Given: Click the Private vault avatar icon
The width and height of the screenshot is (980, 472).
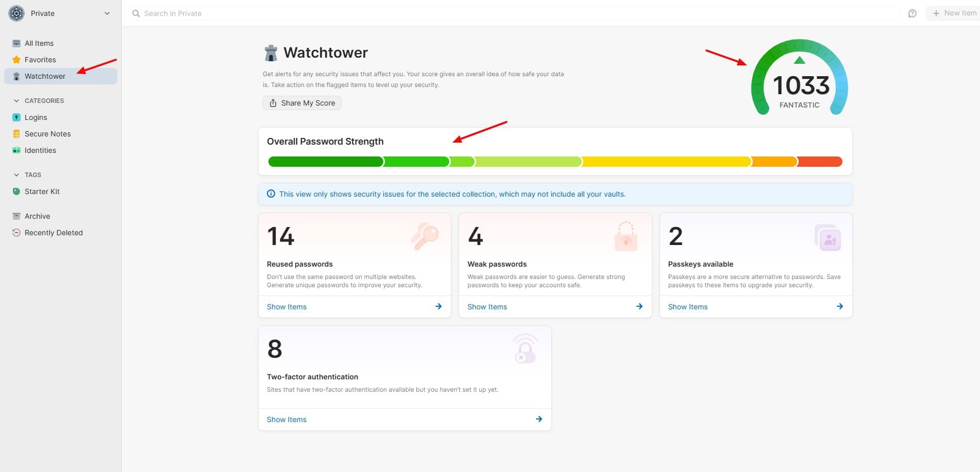Looking at the screenshot, I should pos(16,13).
